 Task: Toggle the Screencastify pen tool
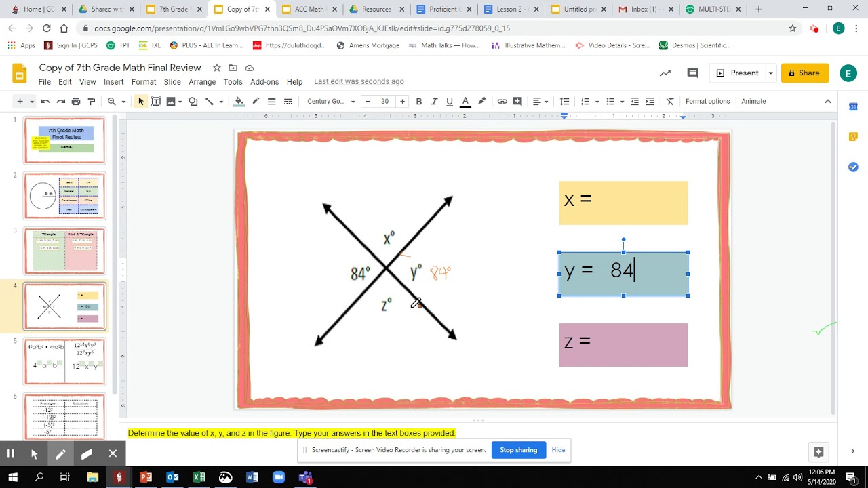(x=60, y=453)
